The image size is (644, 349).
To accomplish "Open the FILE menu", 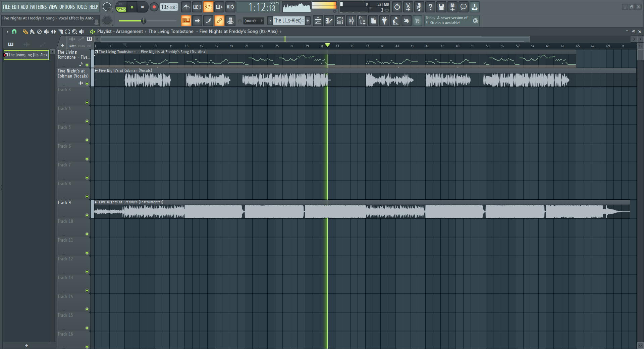I will point(6,7).
